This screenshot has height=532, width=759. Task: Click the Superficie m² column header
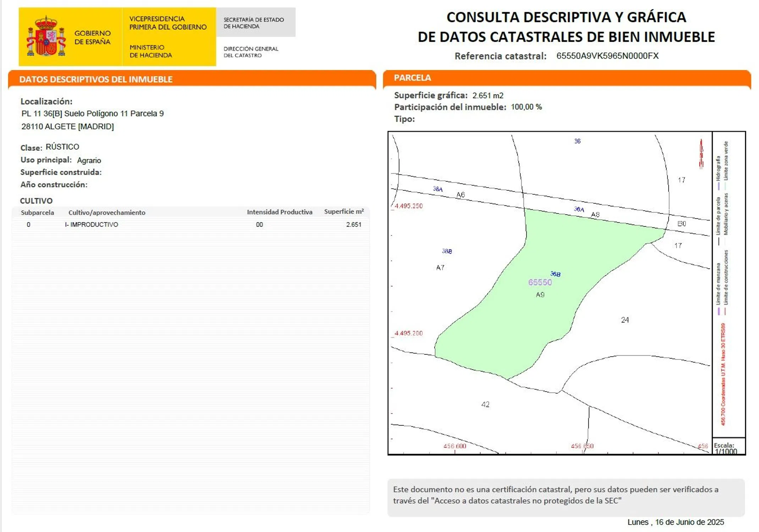[x=343, y=212]
